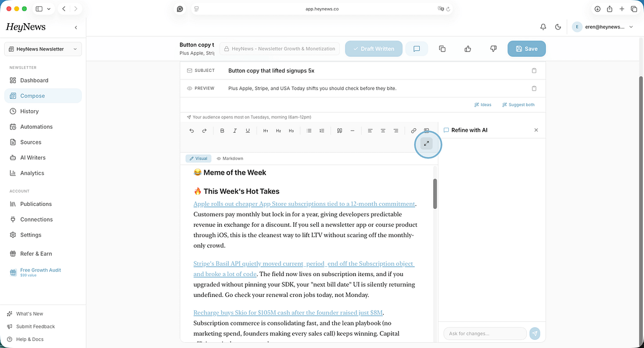
Task: Apply Heading 3 style
Action: (x=291, y=130)
